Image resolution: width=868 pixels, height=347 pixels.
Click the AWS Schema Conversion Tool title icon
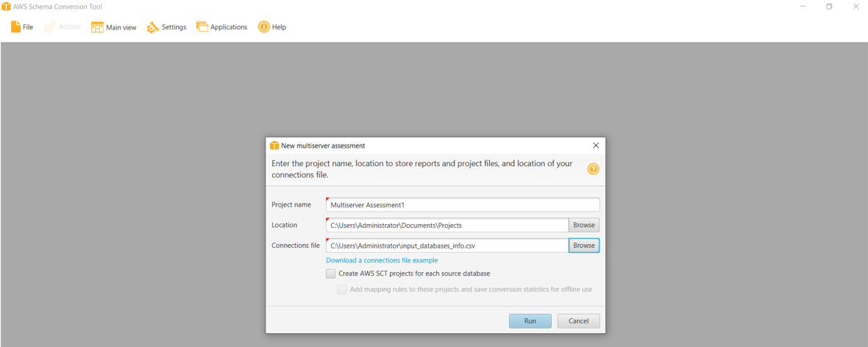pos(6,7)
